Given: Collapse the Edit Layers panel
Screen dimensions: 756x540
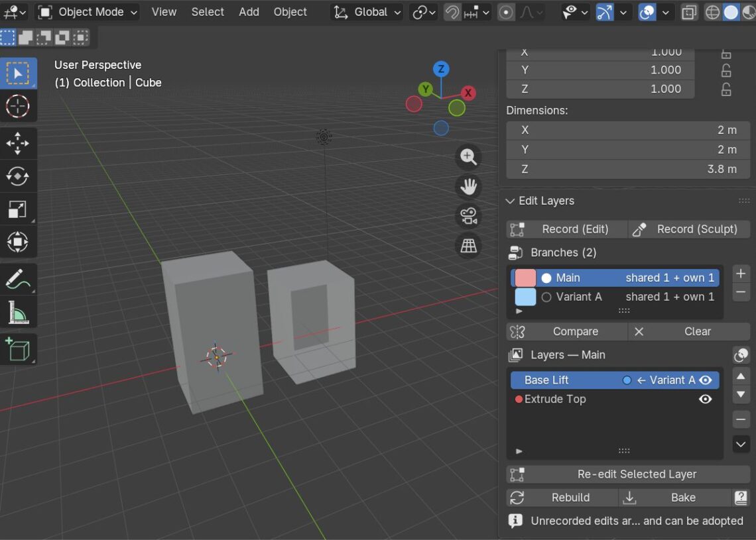Looking at the screenshot, I should (509, 201).
